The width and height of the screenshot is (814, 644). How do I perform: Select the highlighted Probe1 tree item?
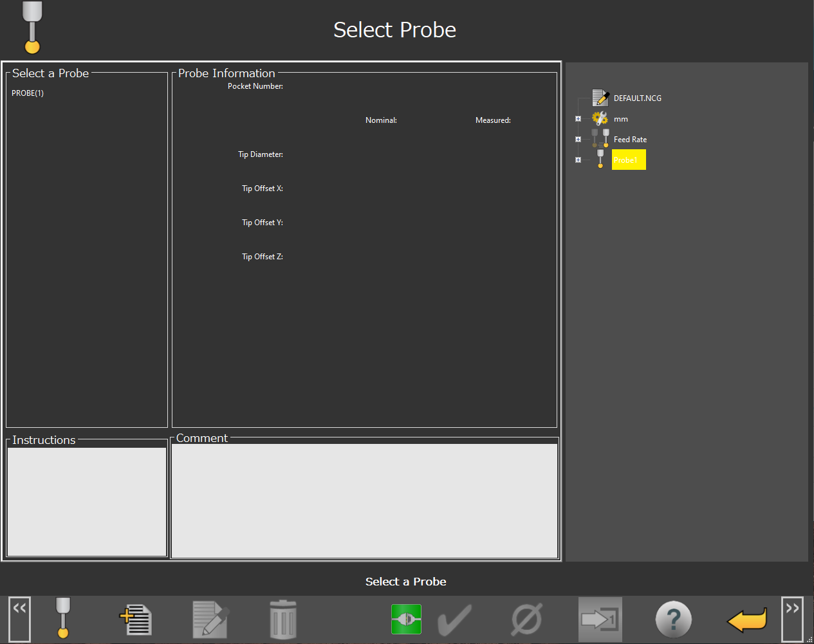pos(628,160)
